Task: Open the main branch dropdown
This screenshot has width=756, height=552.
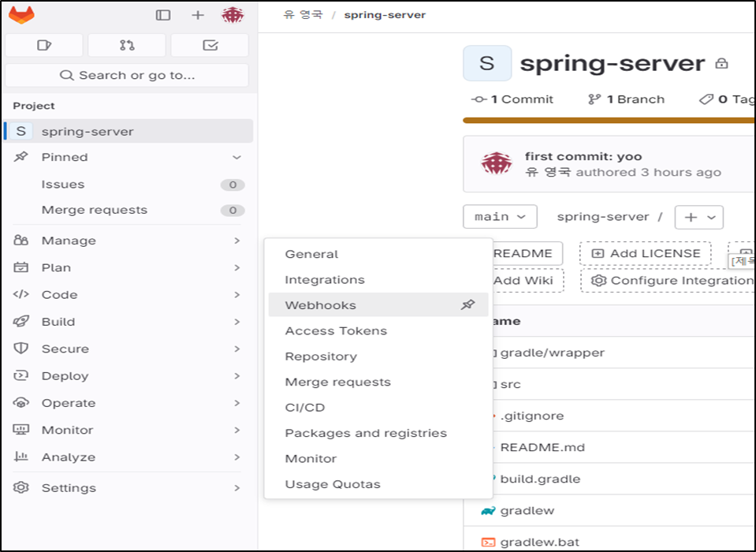Action: (500, 216)
